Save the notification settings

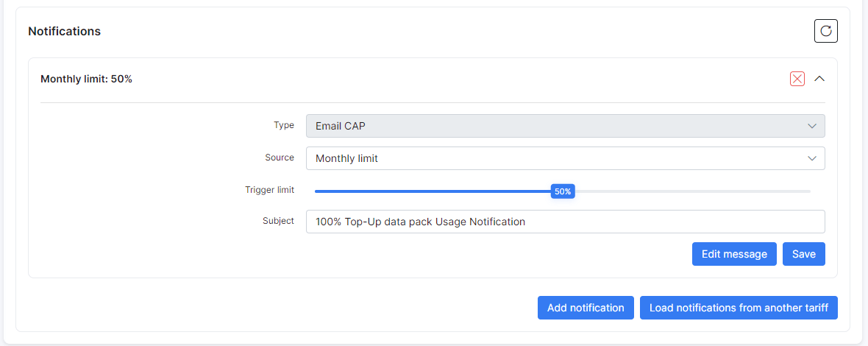pyautogui.click(x=804, y=254)
